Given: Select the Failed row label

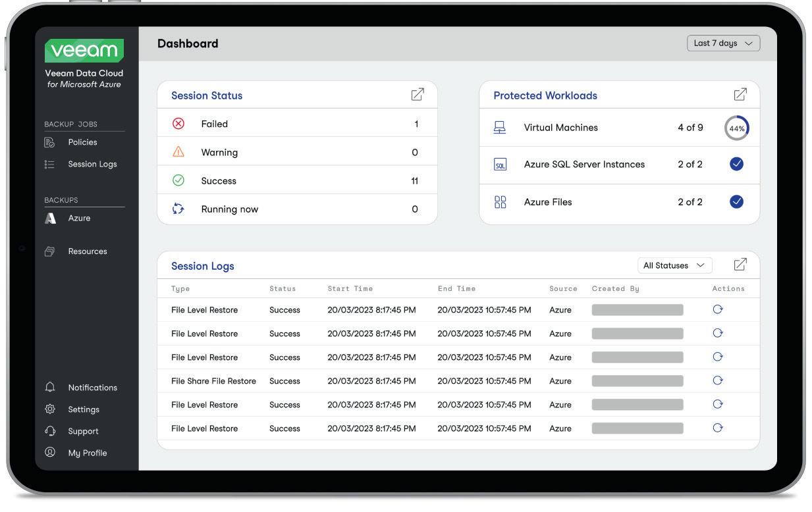Looking at the screenshot, I should (x=215, y=124).
